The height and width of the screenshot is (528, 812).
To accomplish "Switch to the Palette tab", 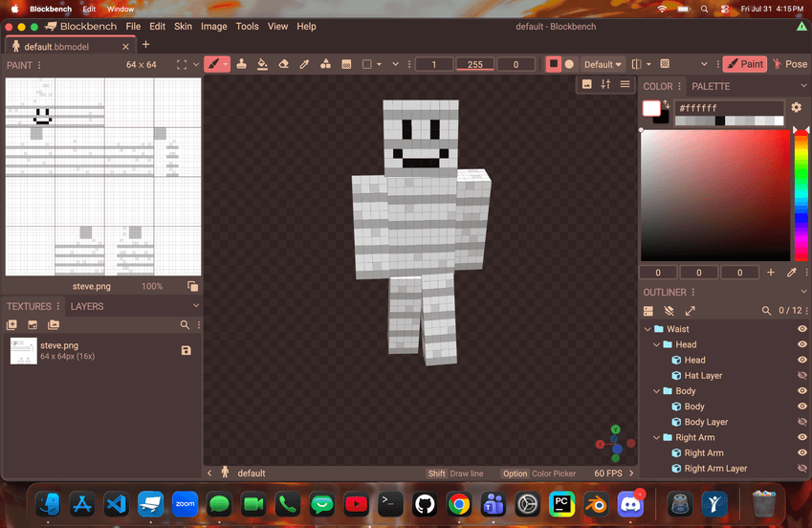I will tap(711, 86).
